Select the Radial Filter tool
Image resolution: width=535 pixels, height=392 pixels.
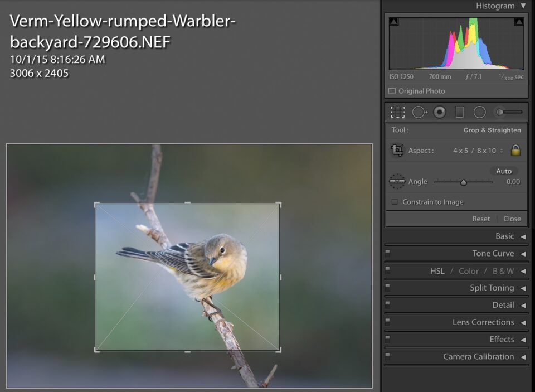coord(479,112)
